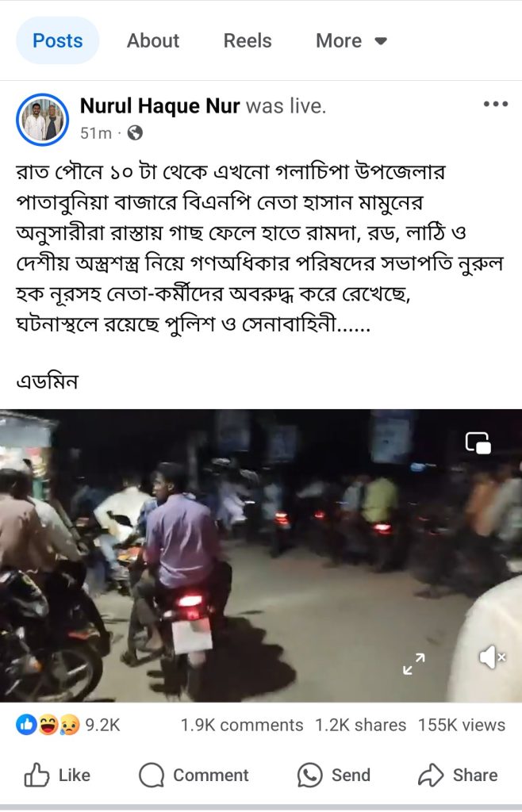Viewport: 522px width, 812px height.
Task: Click the Share arrow icon
Action: coord(431,776)
